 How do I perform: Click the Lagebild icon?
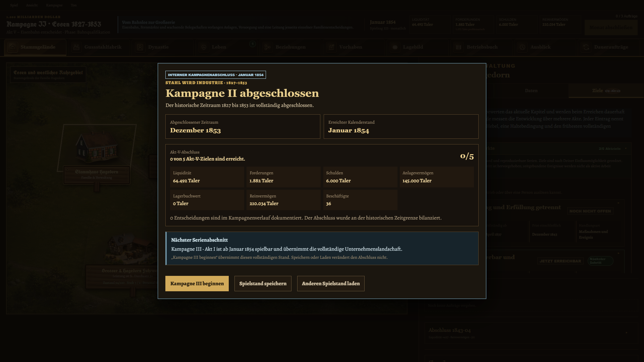(x=395, y=47)
